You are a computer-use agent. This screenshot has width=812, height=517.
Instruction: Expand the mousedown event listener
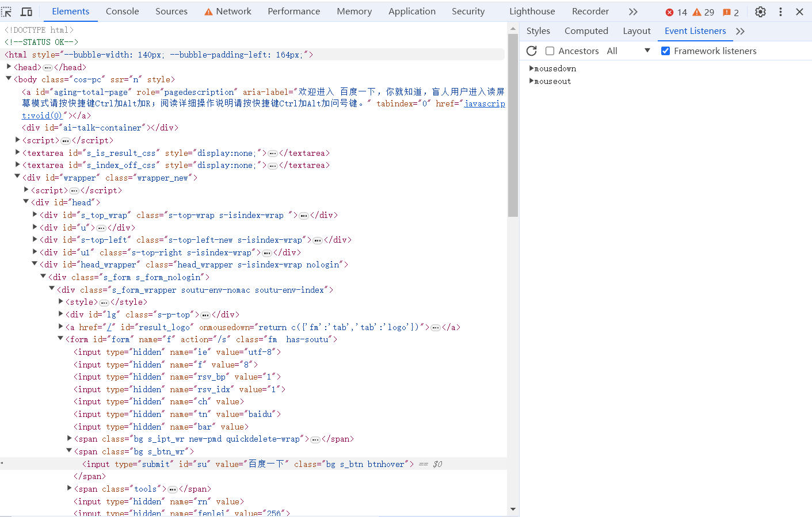tap(531, 68)
